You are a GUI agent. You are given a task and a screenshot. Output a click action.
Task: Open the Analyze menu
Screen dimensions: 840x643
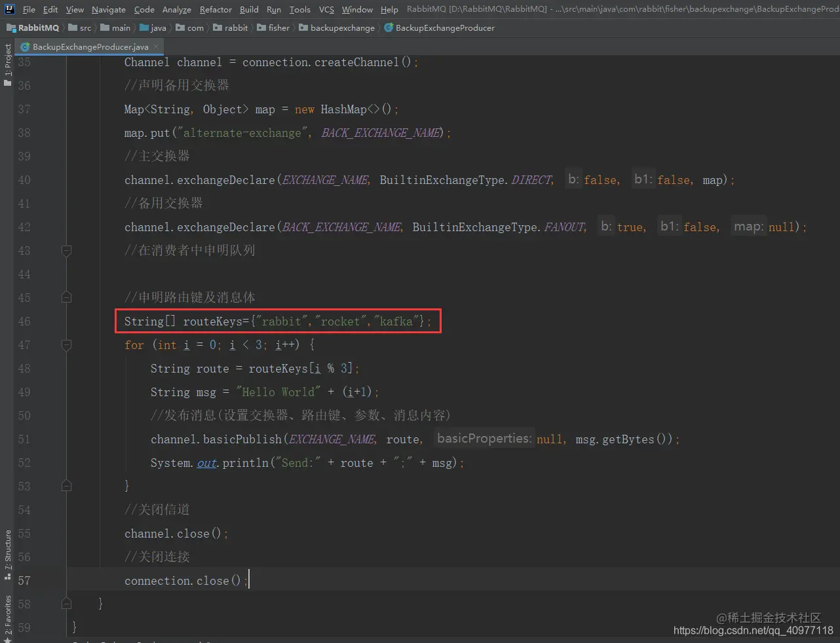pos(177,9)
